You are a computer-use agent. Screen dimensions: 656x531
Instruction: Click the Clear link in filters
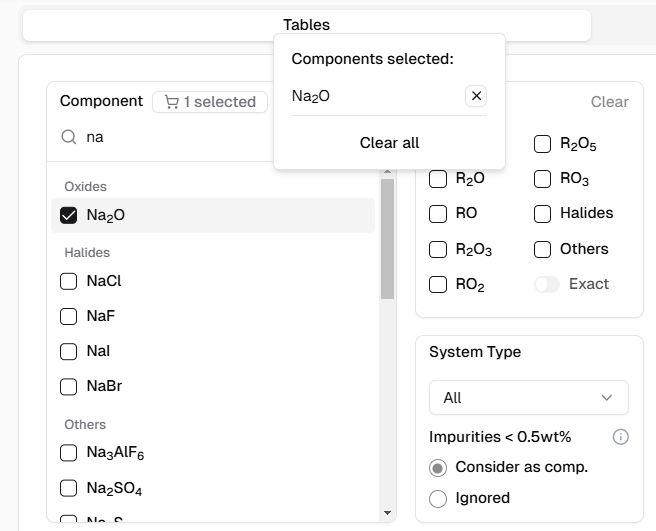[x=609, y=101]
